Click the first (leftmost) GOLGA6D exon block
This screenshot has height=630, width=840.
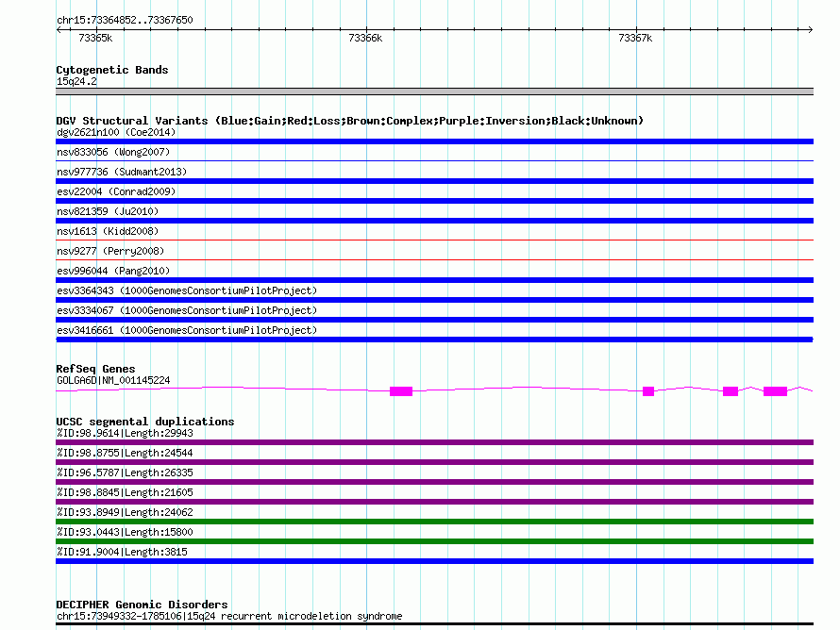pyautogui.click(x=401, y=391)
